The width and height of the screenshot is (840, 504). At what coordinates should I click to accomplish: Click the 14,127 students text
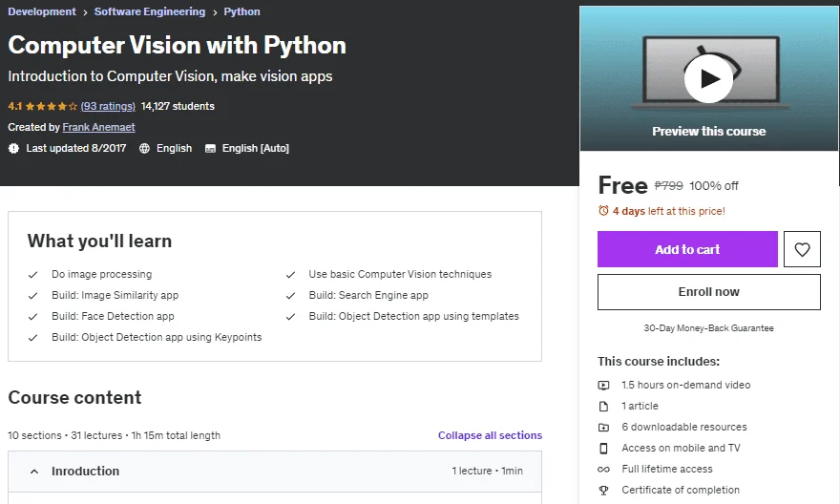[178, 106]
